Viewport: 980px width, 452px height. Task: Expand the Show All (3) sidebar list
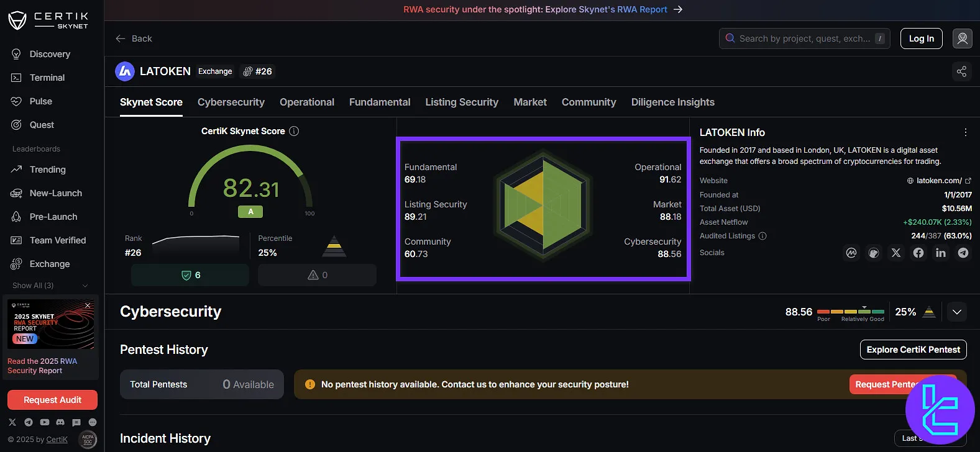[x=50, y=286]
